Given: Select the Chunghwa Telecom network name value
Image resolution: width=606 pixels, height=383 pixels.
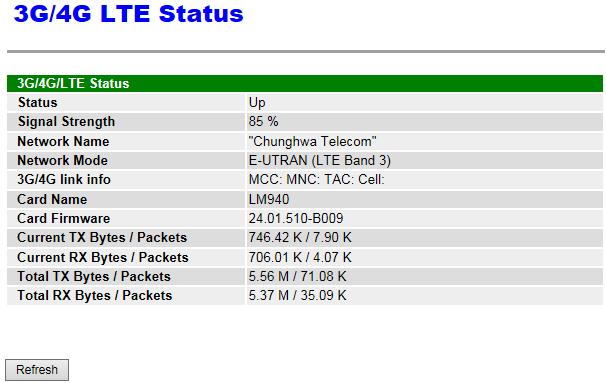Looking at the screenshot, I should click(312, 141).
